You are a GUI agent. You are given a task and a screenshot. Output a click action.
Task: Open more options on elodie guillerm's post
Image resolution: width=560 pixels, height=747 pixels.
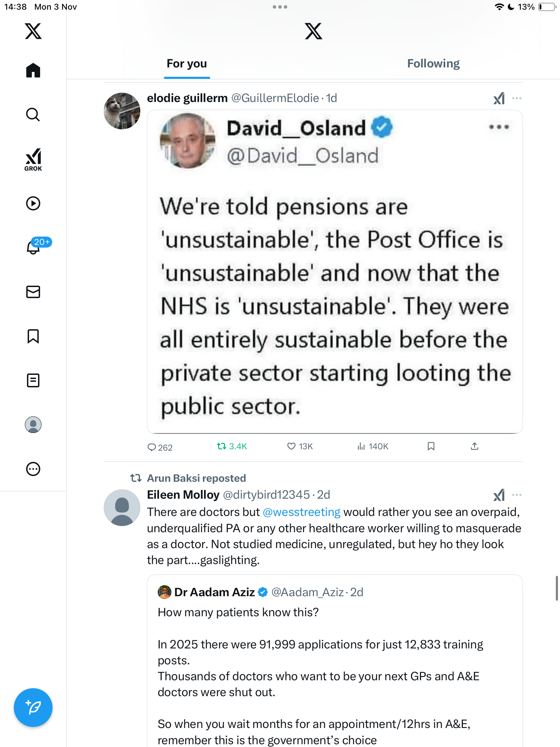pyautogui.click(x=517, y=98)
